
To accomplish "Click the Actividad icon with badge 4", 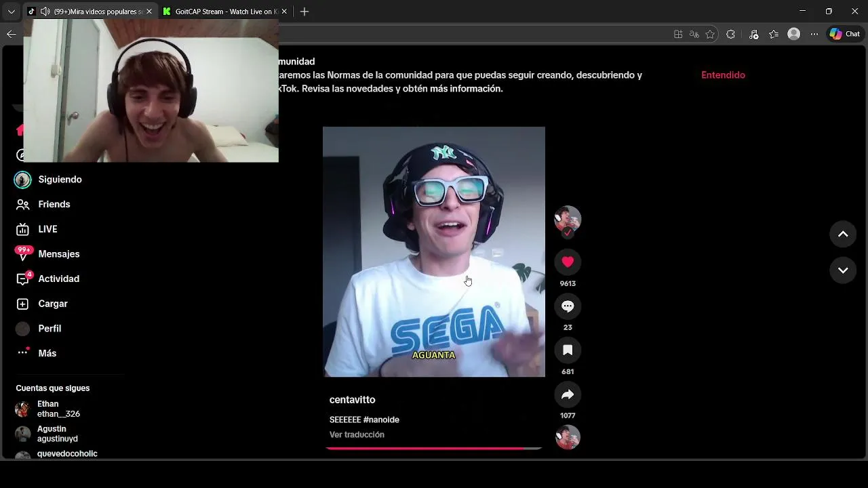I will (x=23, y=279).
